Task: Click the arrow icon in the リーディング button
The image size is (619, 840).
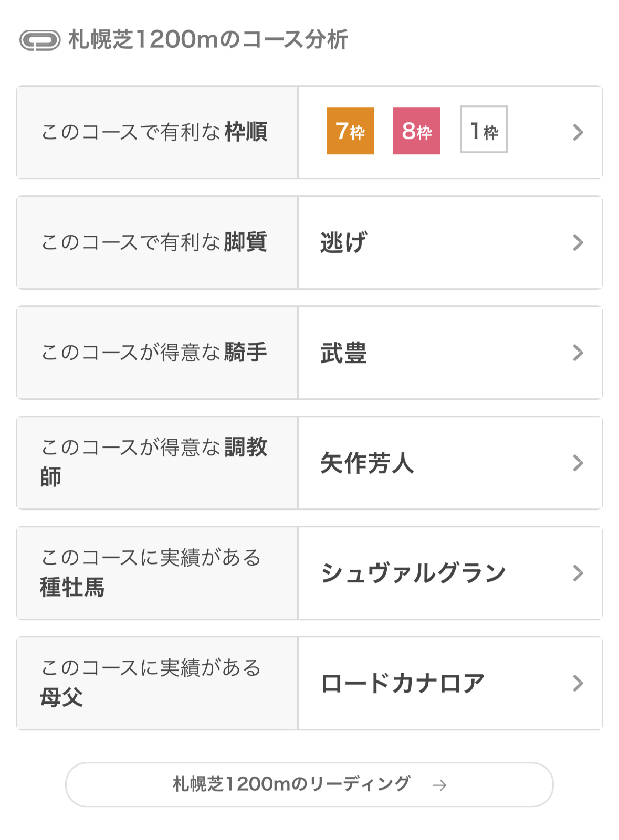Action: [439, 785]
